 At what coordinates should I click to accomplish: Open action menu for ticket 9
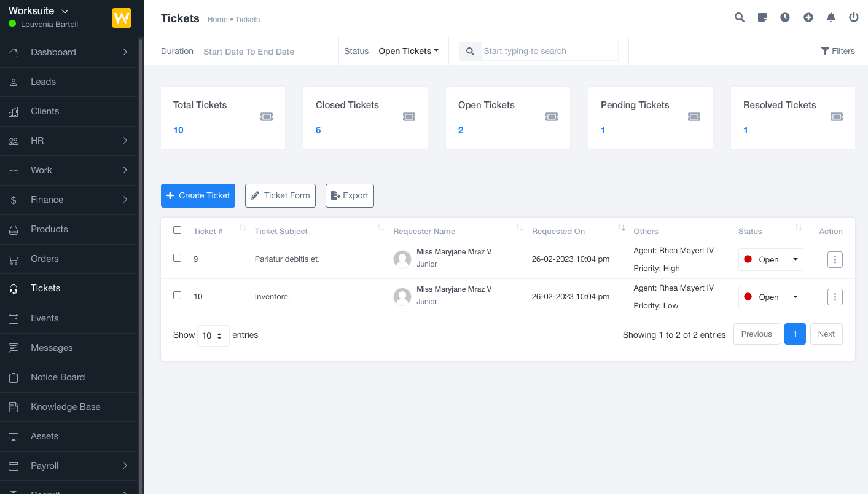click(x=835, y=259)
